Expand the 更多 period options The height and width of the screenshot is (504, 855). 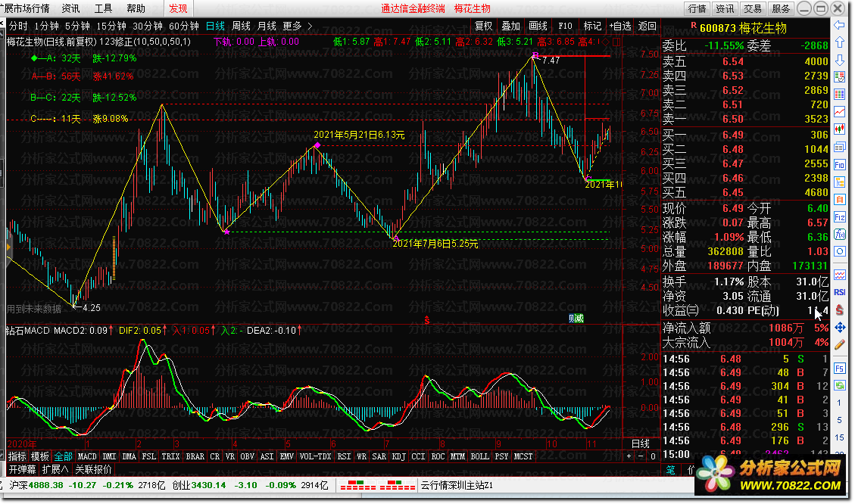292,26
